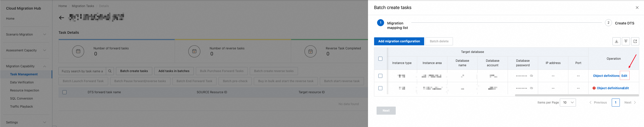The image size is (644, 127).
Task: Click the export/open-external icon above the table
Action: point(635,41)
